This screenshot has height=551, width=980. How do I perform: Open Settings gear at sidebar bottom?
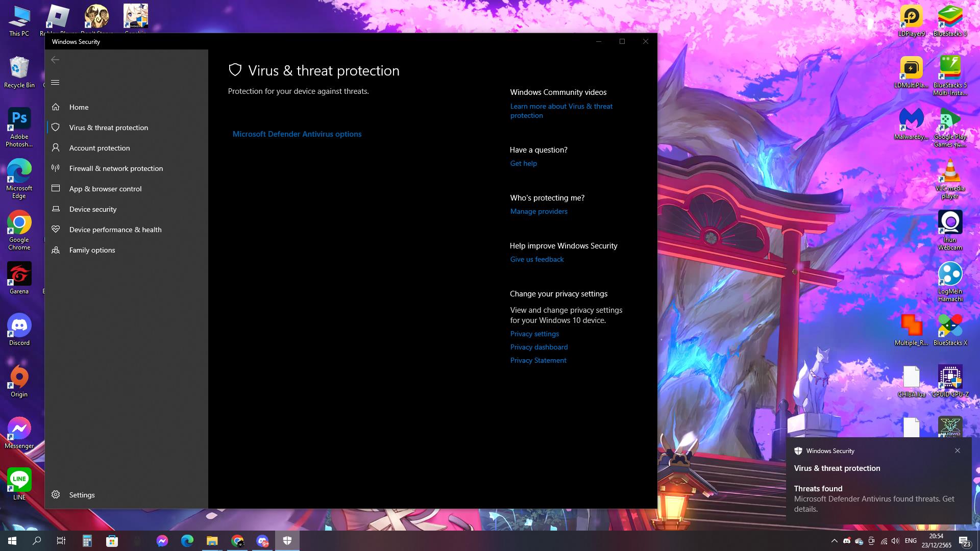click(x=82, y=495)
